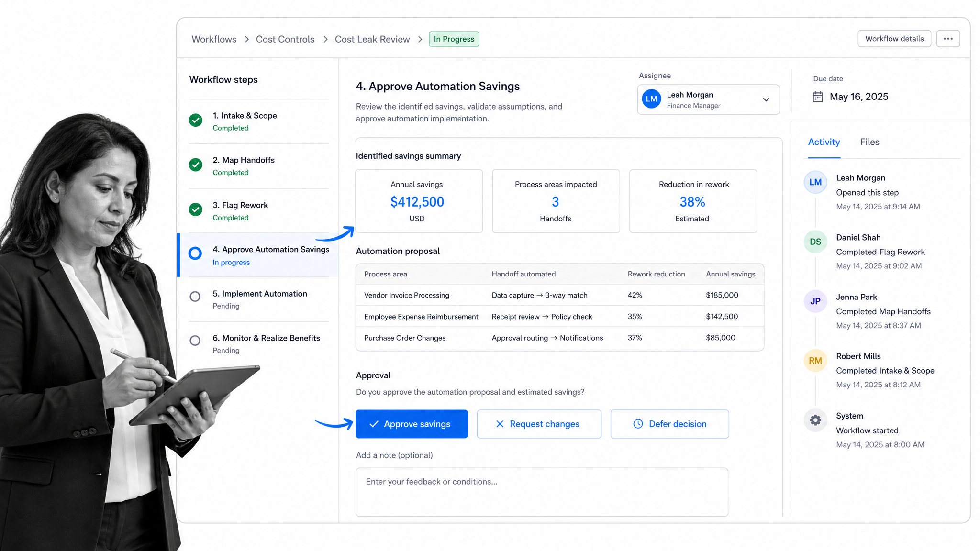The height and width of the screenshot is (551, 980).
Task: Click Jenna Park's JP avatar
Action: coord(815,301)
